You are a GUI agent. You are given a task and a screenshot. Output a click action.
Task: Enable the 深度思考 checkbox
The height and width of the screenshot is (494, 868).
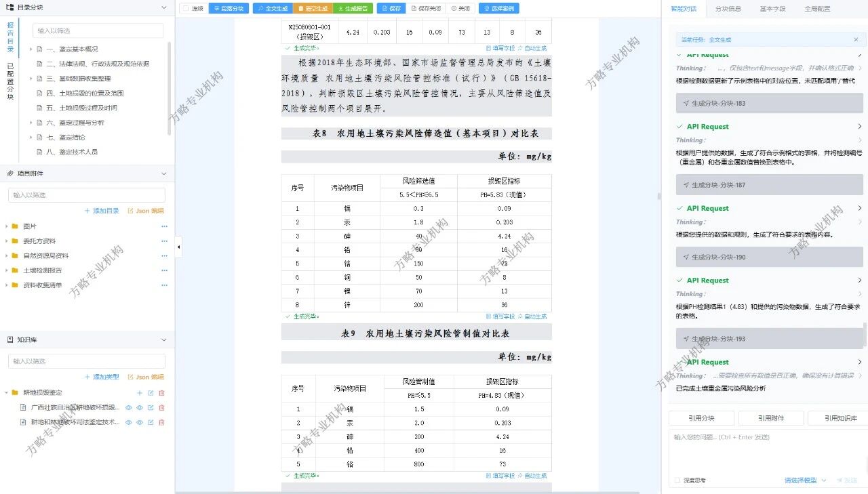pyautogui.click(x=677, y=480)
